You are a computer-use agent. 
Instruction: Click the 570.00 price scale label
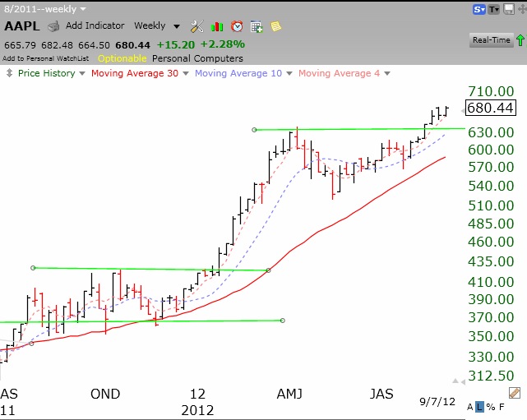coord(491,167)
